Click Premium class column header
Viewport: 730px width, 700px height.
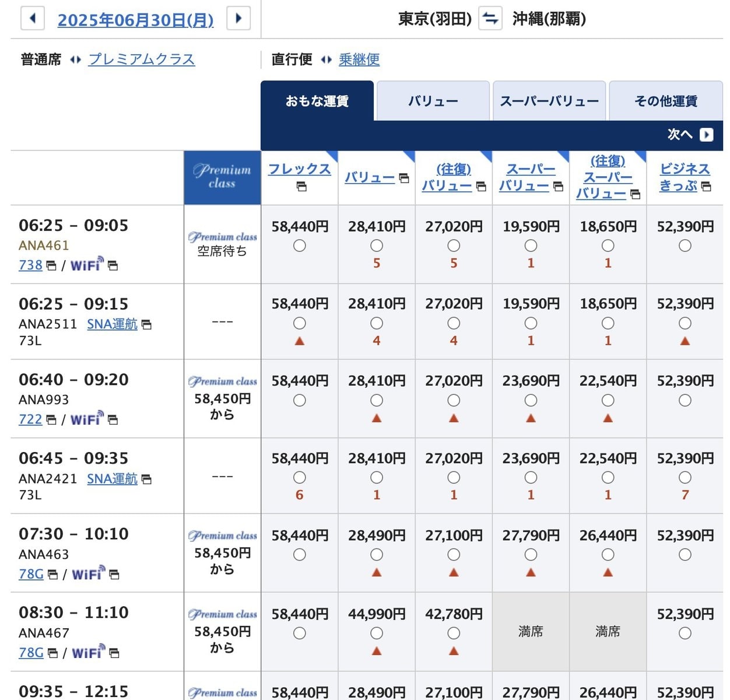222,177
